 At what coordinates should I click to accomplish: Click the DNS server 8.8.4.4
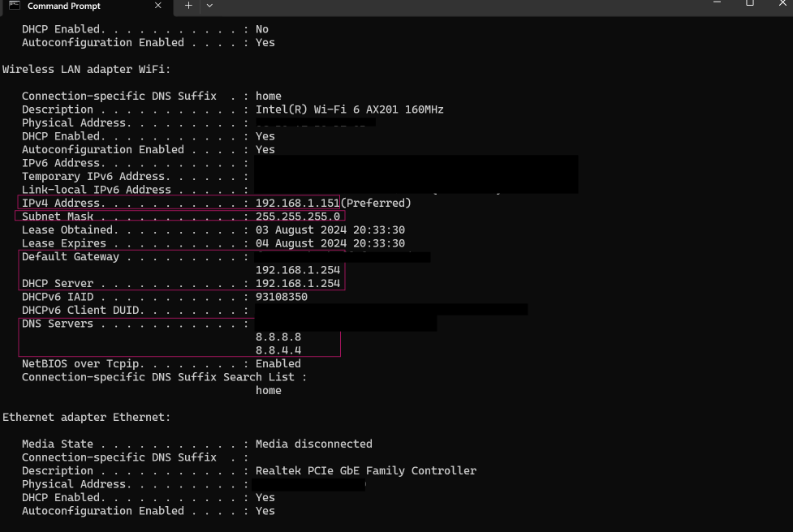coord(278,350)
